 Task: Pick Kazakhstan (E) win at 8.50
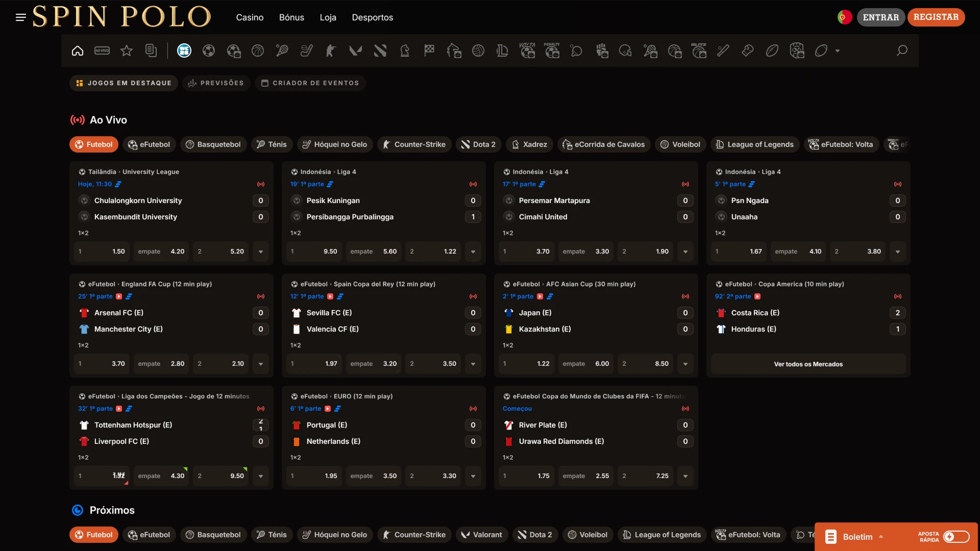(x=645, y=364)
